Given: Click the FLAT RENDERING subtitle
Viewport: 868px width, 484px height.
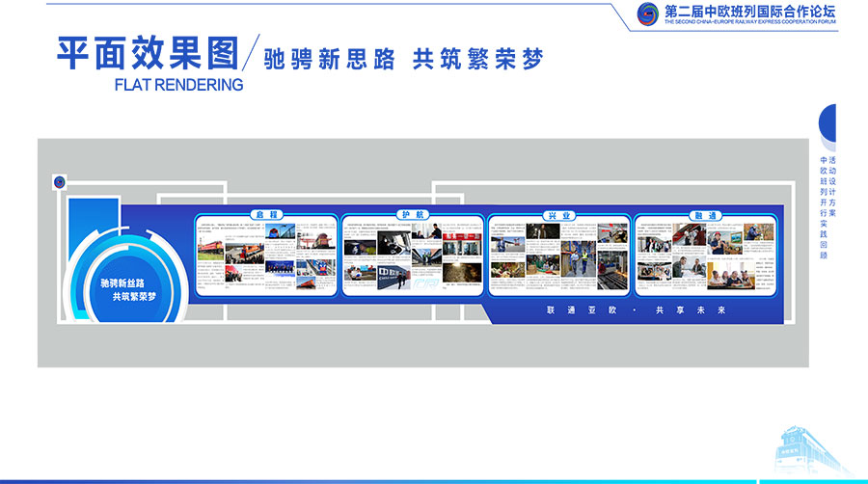Looking at the screenshot, I should 178,84.
